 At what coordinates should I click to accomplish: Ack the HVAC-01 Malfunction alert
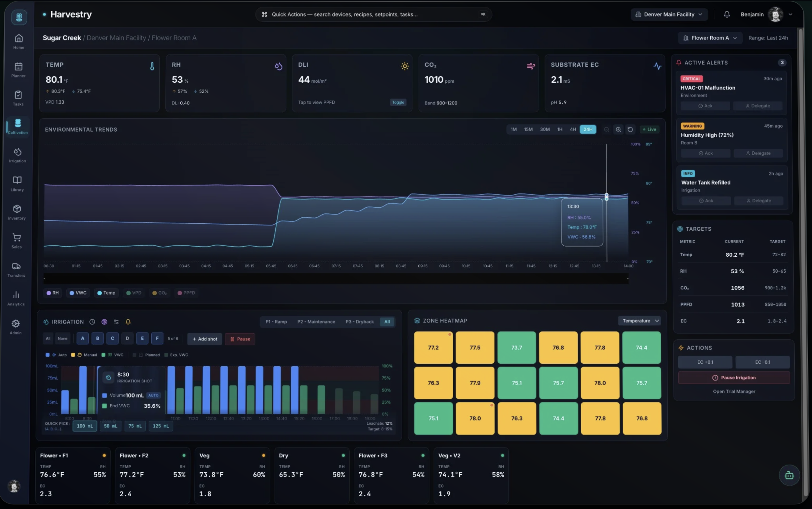[x=705, y=106]
